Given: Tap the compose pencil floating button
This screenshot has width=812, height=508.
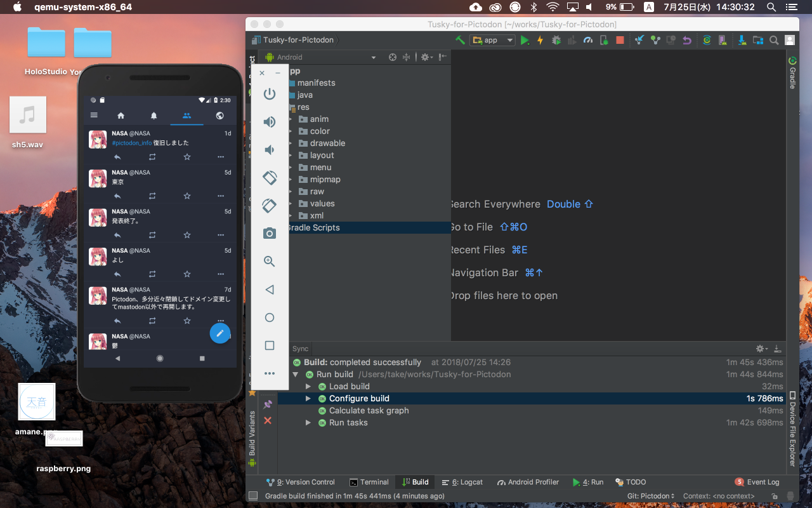Looking at the screenshot, I should click(219, 333).
